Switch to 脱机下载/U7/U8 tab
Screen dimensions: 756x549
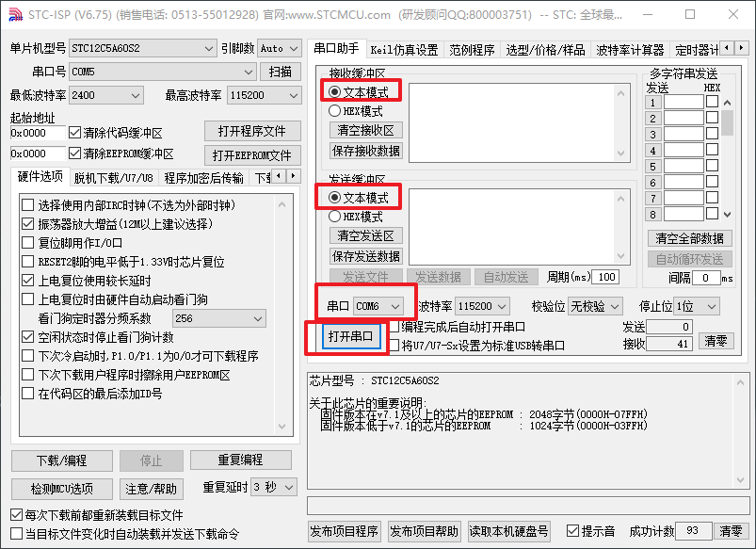click(x=113, y=178)
